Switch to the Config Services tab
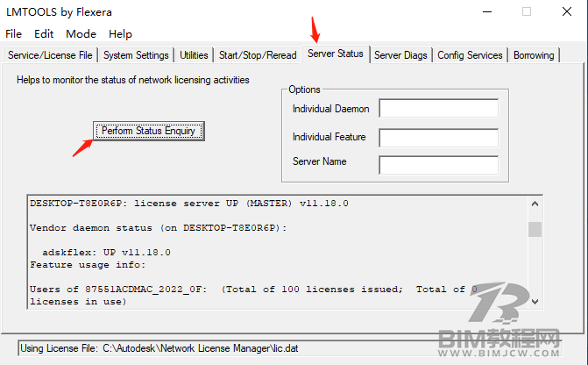 [470, 55]
